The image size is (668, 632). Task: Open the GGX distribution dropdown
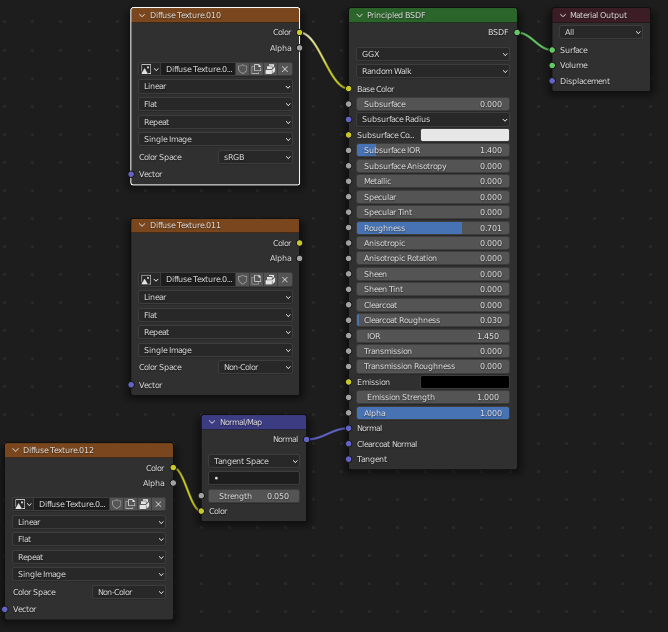click(433, 54)
